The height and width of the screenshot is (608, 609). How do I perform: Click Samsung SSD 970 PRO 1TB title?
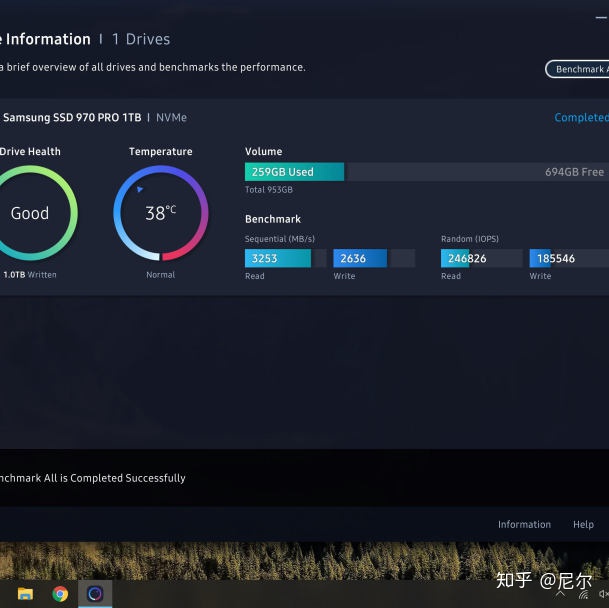[x=72, y=117]
